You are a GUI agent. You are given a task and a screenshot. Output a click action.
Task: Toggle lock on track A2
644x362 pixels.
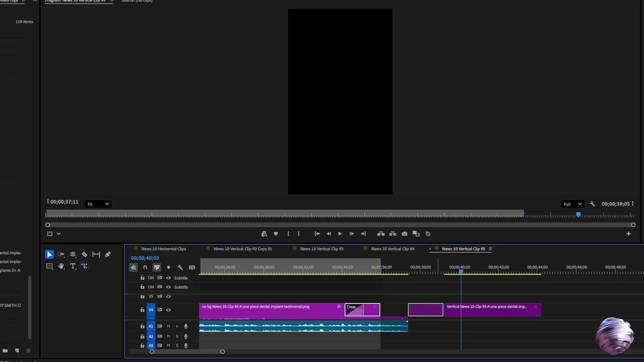tap(142, 336)
